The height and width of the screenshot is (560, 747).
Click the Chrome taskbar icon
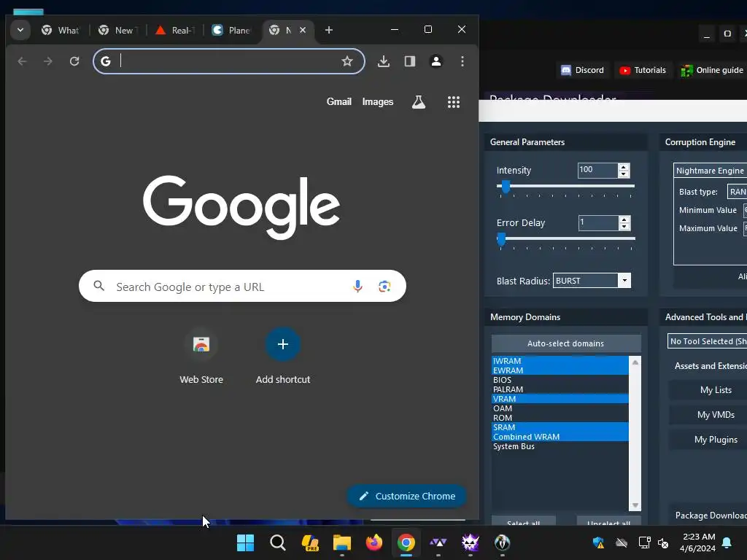coord(406,542)
